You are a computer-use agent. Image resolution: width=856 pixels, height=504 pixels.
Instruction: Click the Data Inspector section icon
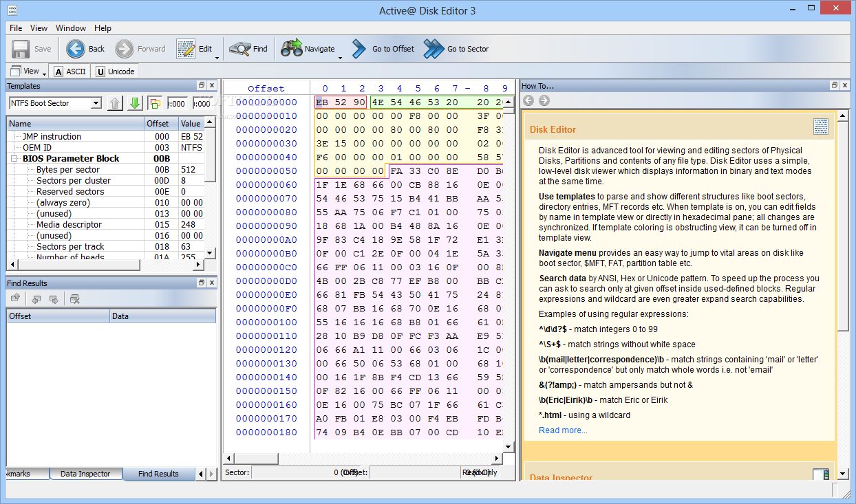click(x=820, y=475)
